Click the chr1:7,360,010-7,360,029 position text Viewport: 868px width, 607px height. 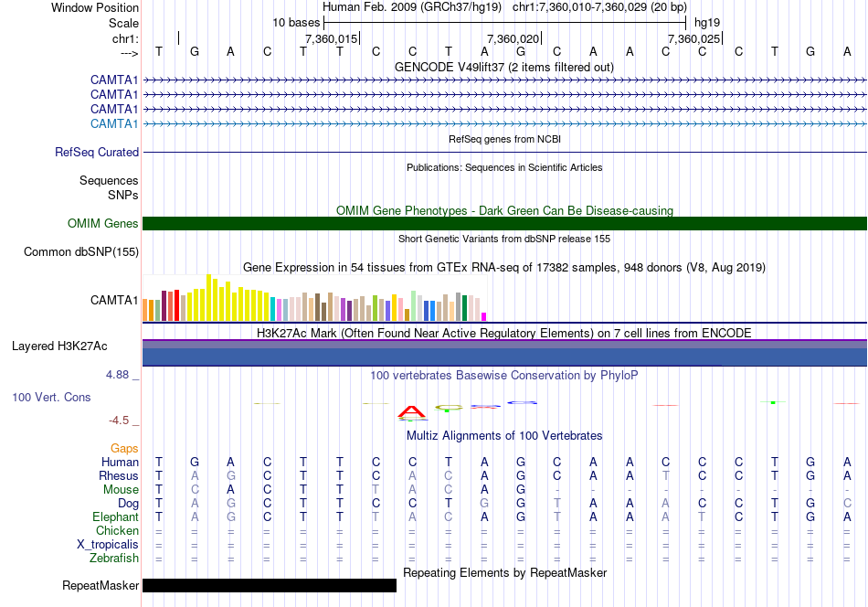599,7
